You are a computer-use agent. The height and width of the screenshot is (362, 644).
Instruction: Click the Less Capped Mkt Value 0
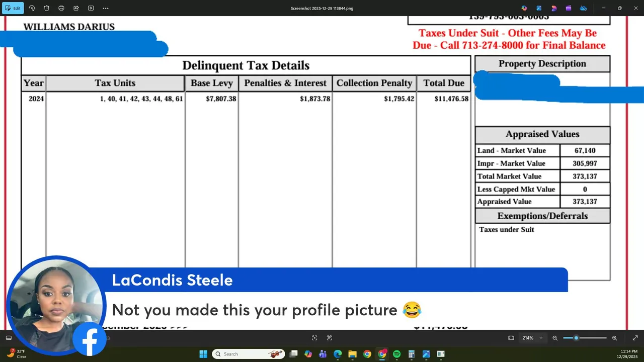coord(585,190)
